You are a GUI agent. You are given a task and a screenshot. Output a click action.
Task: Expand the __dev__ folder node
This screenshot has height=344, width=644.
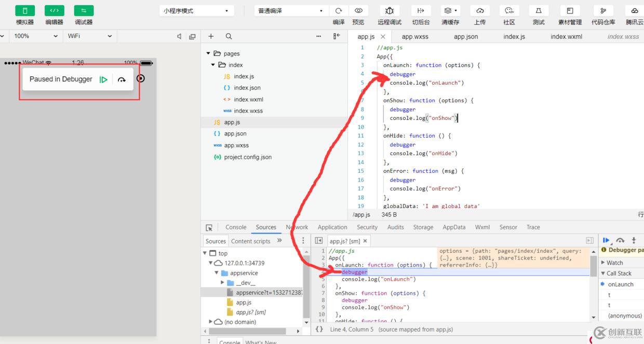pos(223,283)
